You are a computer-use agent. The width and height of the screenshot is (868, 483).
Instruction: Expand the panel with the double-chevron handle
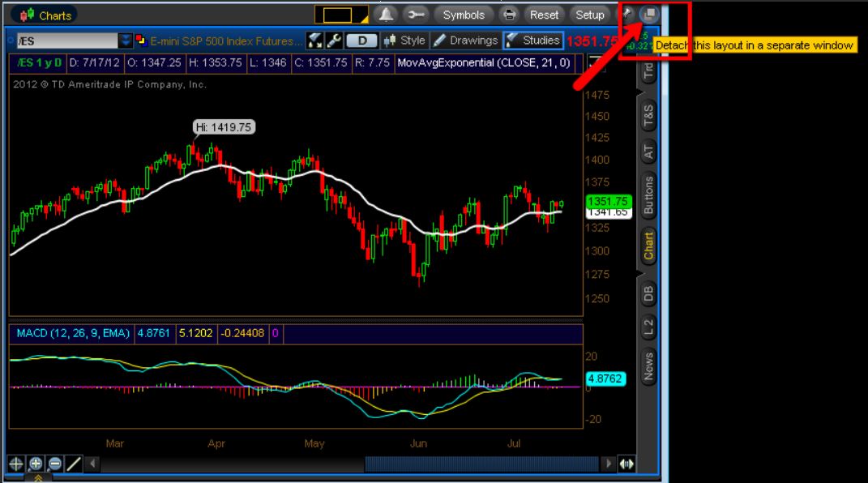pyautogui.click(x=38, y=477)
